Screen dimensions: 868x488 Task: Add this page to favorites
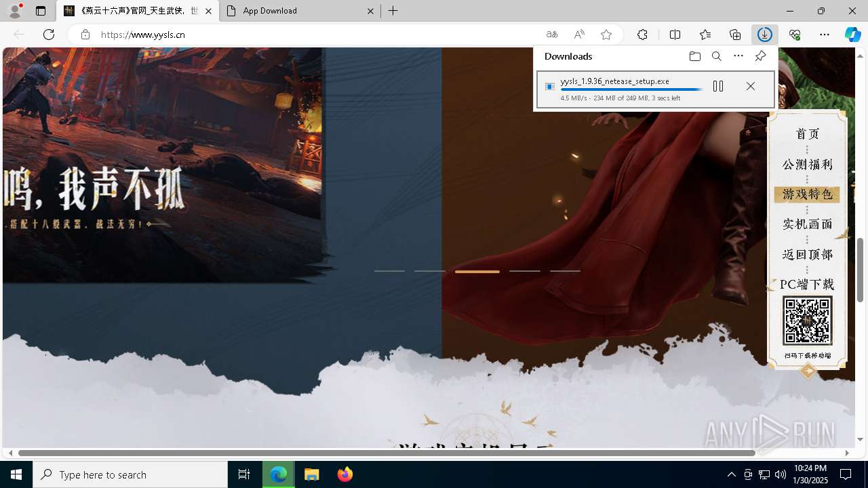pyautogui.click(x=606, y=35)
